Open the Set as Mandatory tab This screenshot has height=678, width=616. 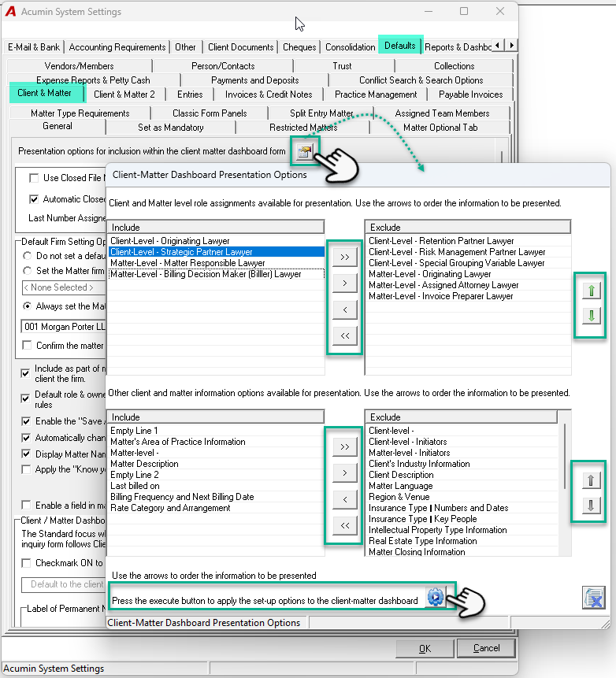pos(171,128)
